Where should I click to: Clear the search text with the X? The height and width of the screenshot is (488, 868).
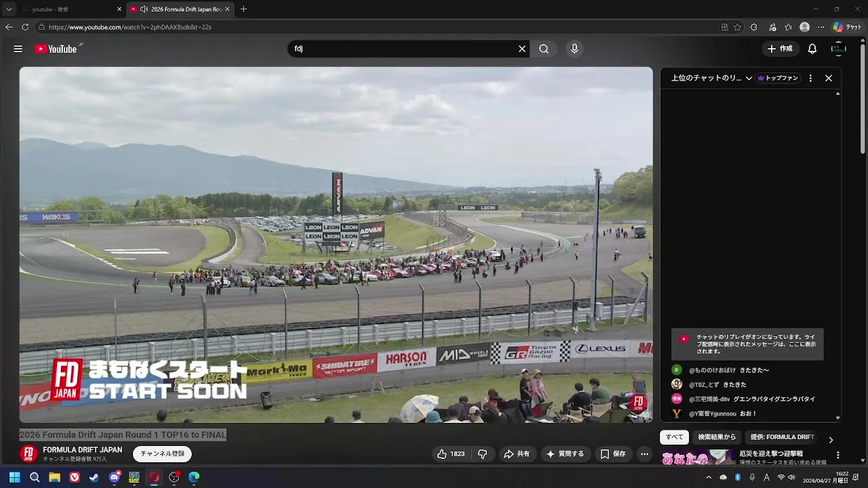click(x=522, y=49)
